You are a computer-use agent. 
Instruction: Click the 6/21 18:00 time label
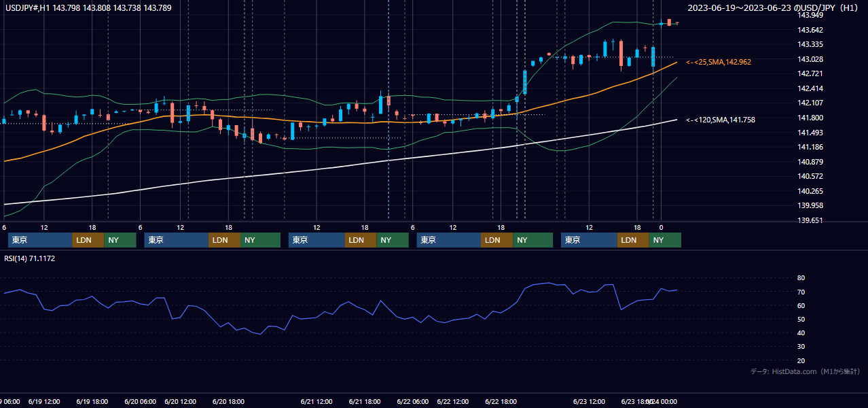[x=364, y=402]
